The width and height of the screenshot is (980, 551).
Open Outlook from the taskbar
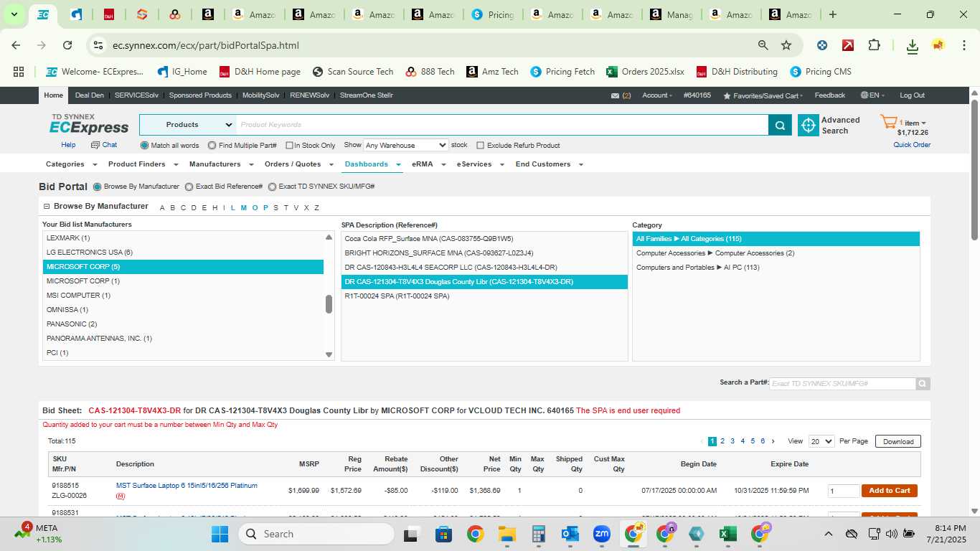570,534
